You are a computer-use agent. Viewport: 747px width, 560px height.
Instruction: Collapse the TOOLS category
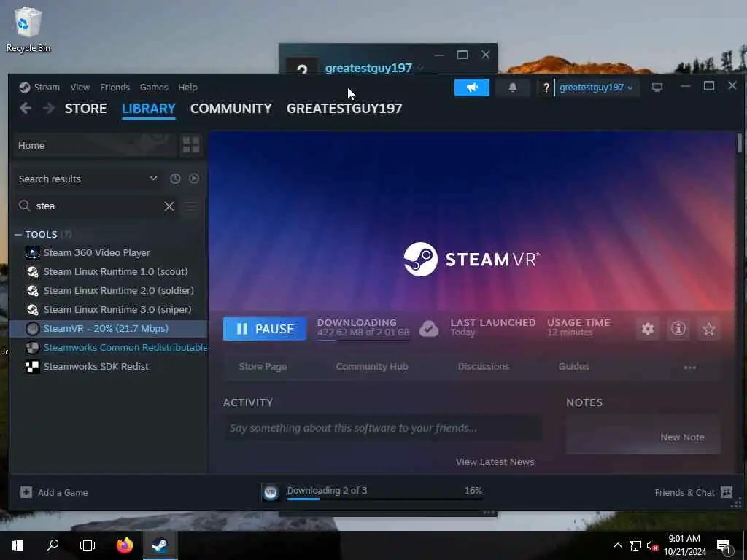point(18,234)
